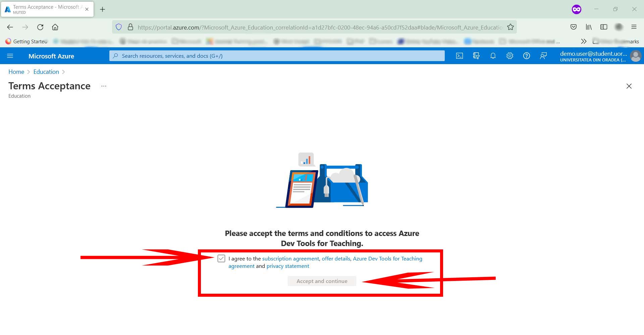Close the Terms Acceptance blade
Viewport: 644px width, 335px height.
tap(629, 86)
